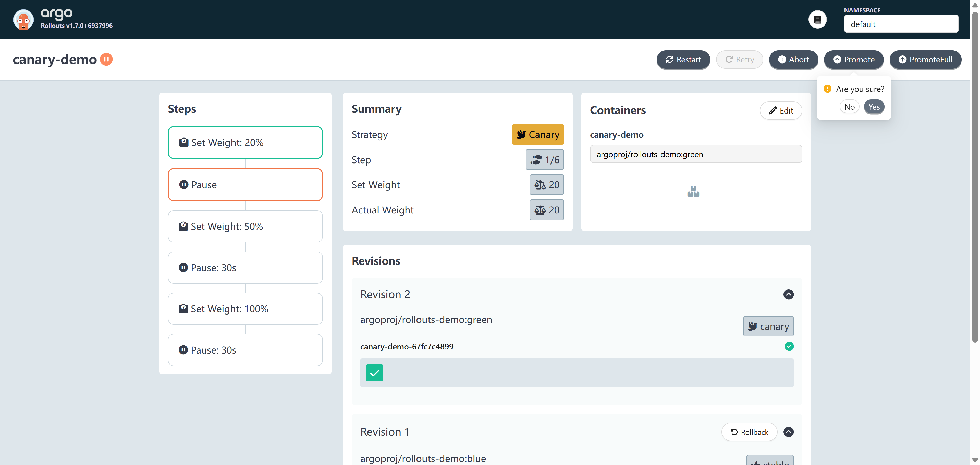Click the Rollouts v1.7.0+6937996 version text
Viewport: 980px width, 465px height.
tap(77, 26)
